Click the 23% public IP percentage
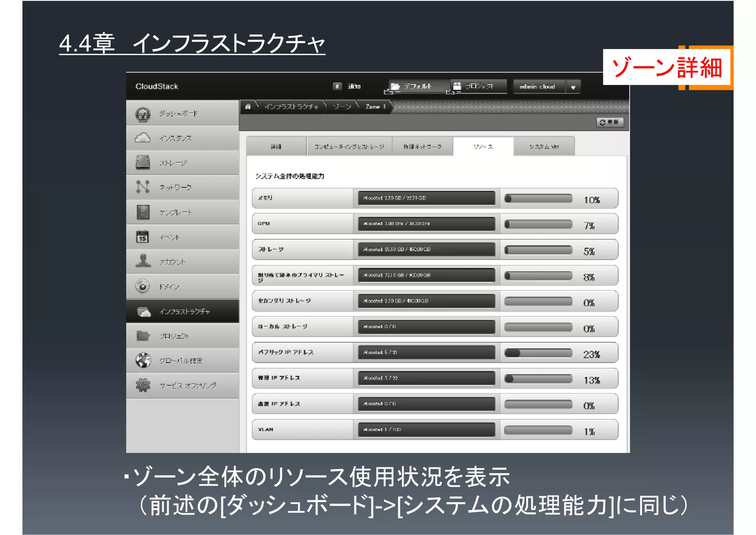 click(x=592, y=354)
